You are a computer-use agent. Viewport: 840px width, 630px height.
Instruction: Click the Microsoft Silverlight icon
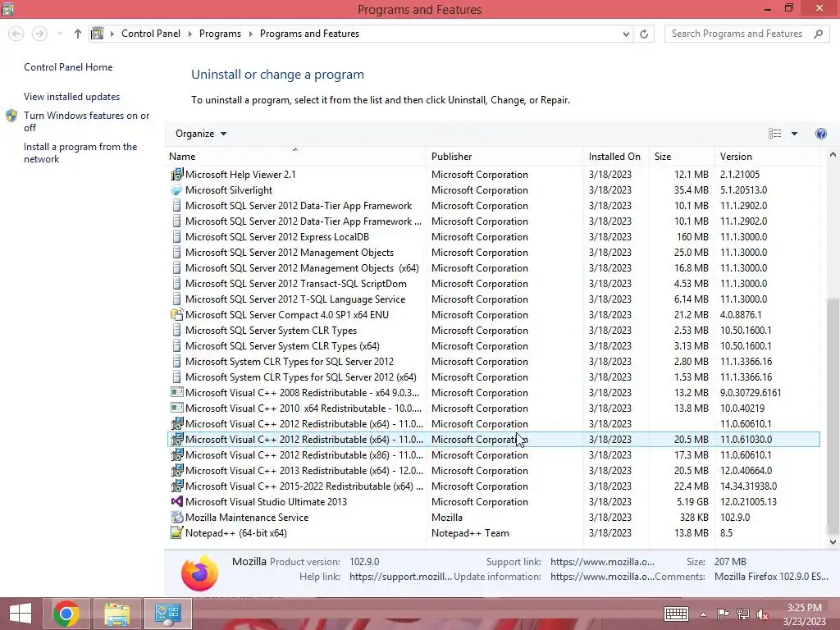pos(177,189)
